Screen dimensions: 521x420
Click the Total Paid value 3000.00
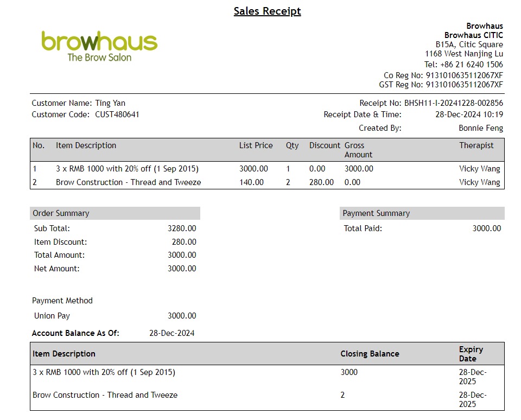[x=486, y=228]
